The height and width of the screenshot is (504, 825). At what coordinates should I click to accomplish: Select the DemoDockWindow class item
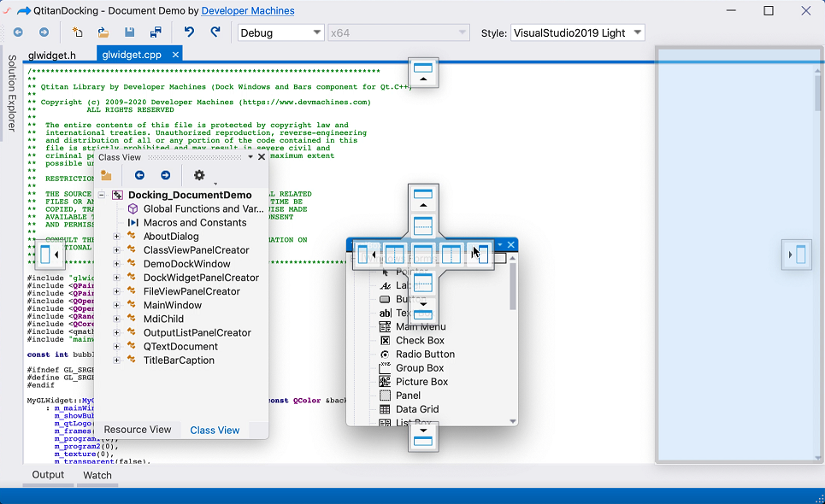186,264
